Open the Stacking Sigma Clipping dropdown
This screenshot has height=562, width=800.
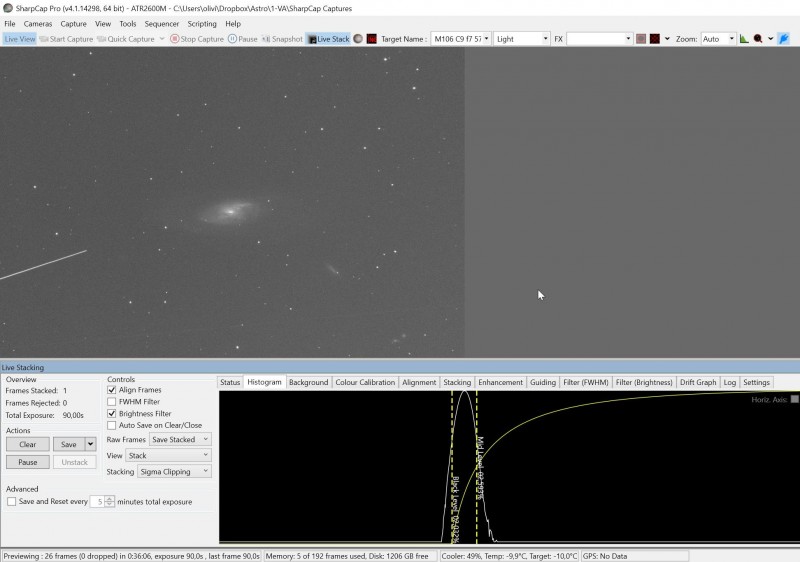(174, 472)
